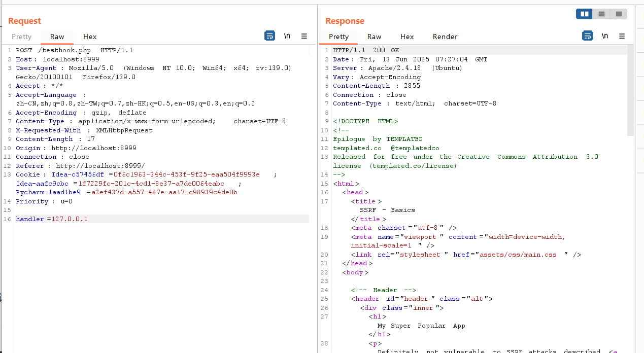Image resolution: width=644 pixels, height=353 pixels.
Task: Select side-by-side split layout icon
Action: (585, 14)
